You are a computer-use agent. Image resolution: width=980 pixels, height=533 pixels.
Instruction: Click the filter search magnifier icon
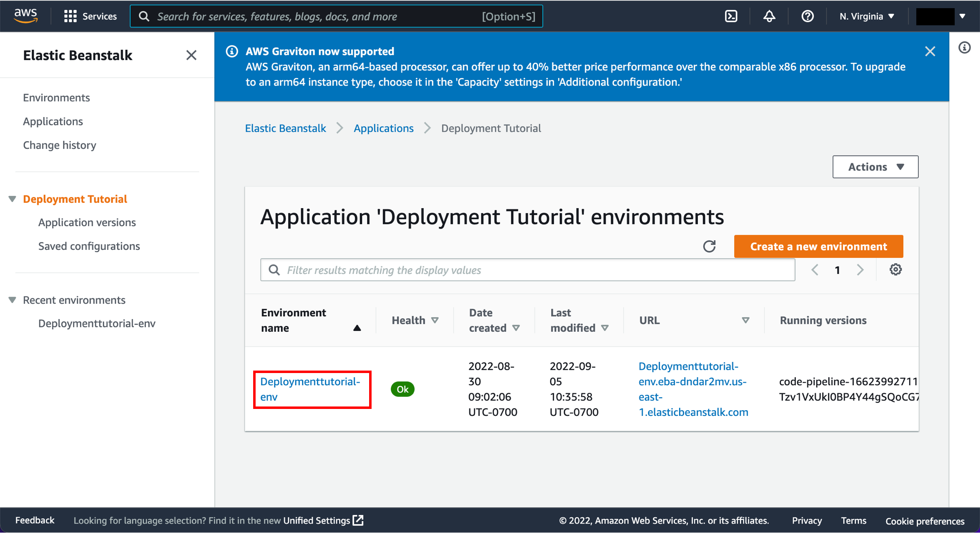click(x=274, y=270)
